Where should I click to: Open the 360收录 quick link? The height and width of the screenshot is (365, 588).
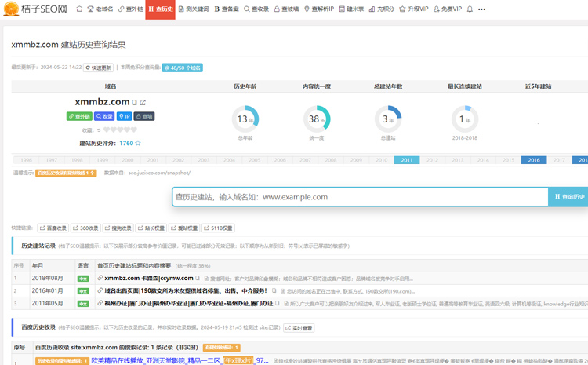coord(86,228)
